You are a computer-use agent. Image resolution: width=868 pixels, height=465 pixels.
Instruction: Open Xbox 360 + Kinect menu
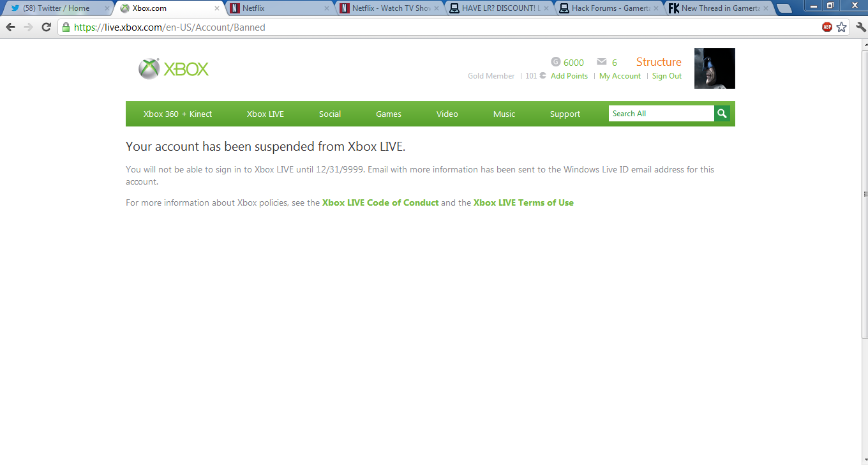(x=177, y=114)
